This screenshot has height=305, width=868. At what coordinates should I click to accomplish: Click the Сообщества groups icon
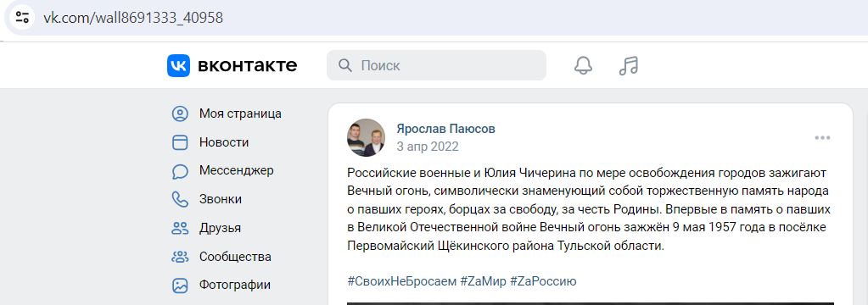pyautogui.click(x=180, y=257)
